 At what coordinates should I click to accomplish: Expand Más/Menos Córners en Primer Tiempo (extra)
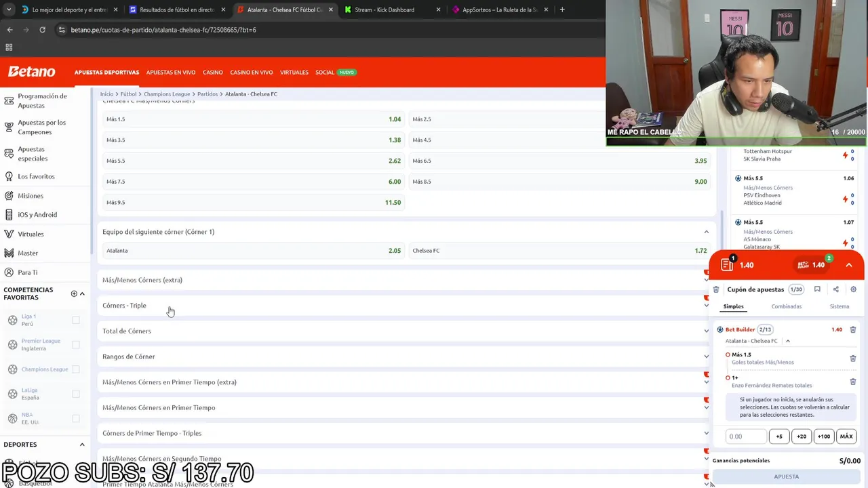point(706,382)
